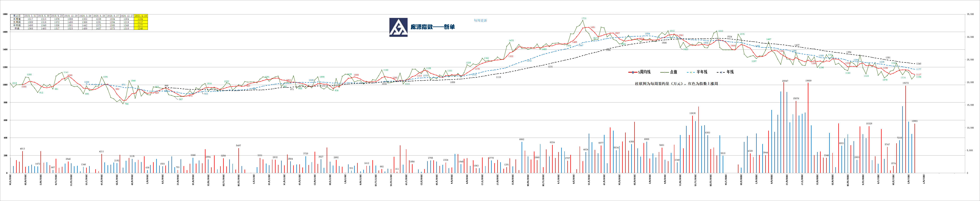The image size is (980, 201).
Task: Click the 周止日 header cell in the table
Action: (x=17, y=16)
